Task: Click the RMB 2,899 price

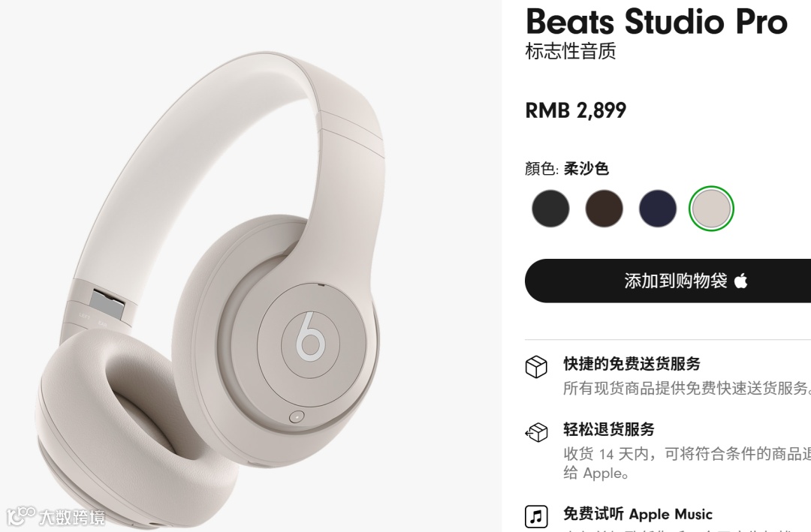Action: 576,110
